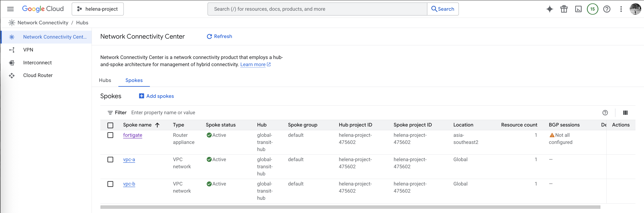This screenshot has height=213, width=644.
Task: Open the main navigation hamburger menu
Action: point(10,9)
